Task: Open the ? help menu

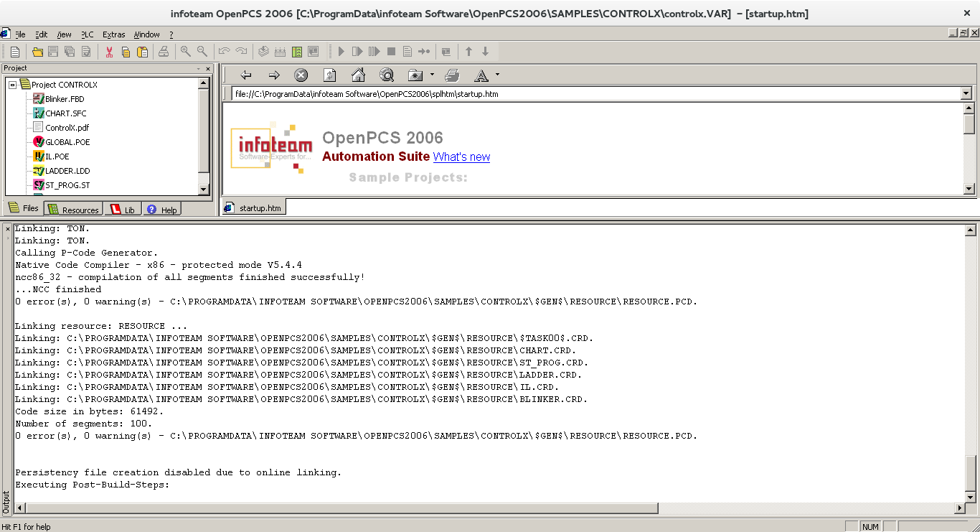Action: (x=171, y=34)
